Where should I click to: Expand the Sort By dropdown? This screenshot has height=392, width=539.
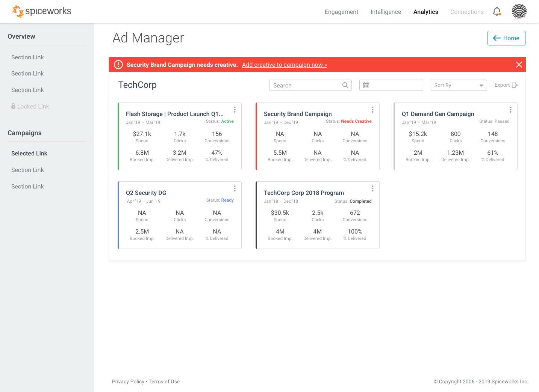point(459,85)
